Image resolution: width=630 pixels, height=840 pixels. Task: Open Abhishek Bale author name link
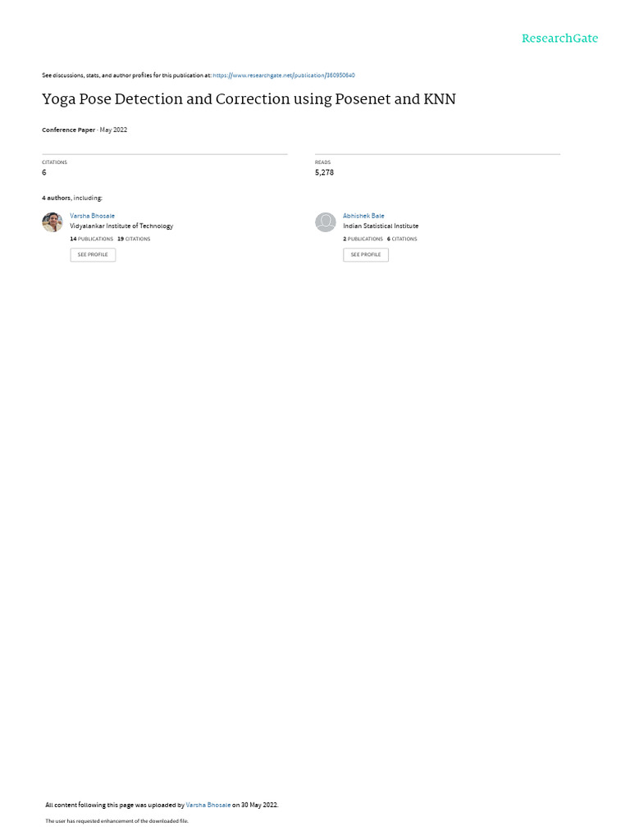[x=363, y=216]
